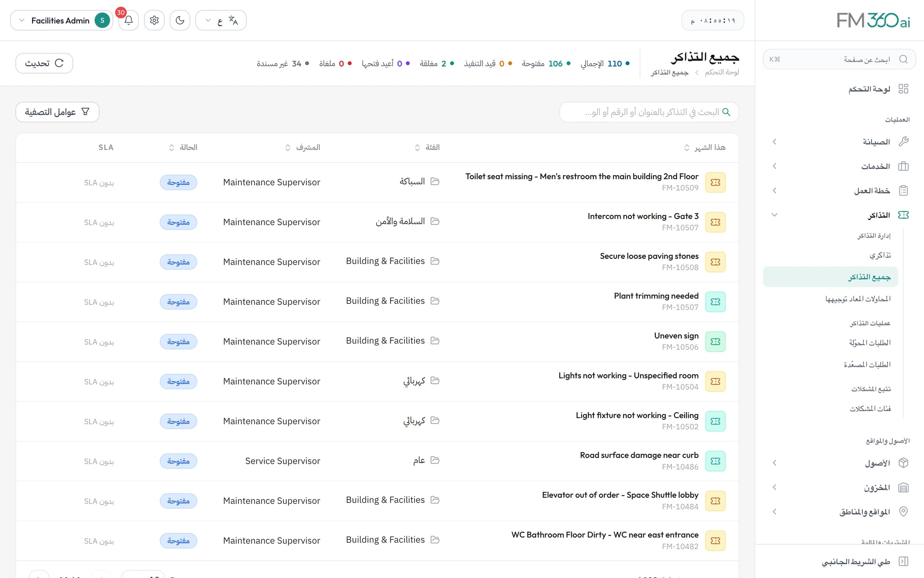924x578 pixels.
Task: Click ticket icon for Intercom not working
Action: click(715, 222)
